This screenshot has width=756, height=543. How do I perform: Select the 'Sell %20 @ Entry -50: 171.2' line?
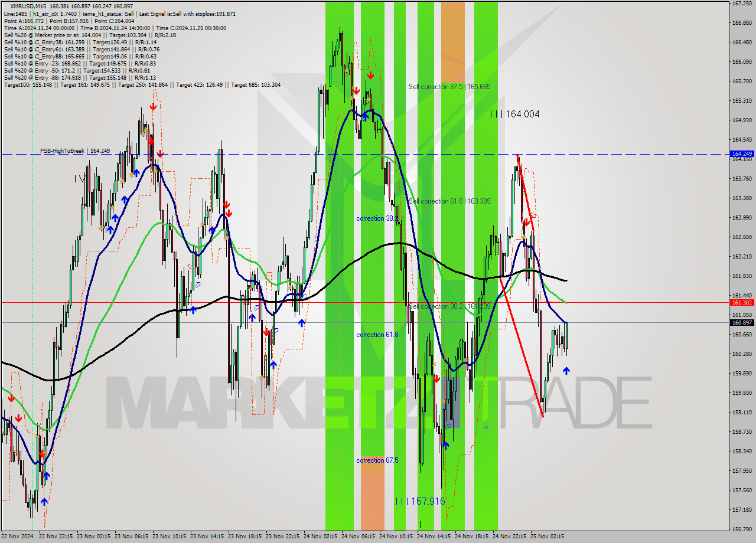click(x=77, y=70)
